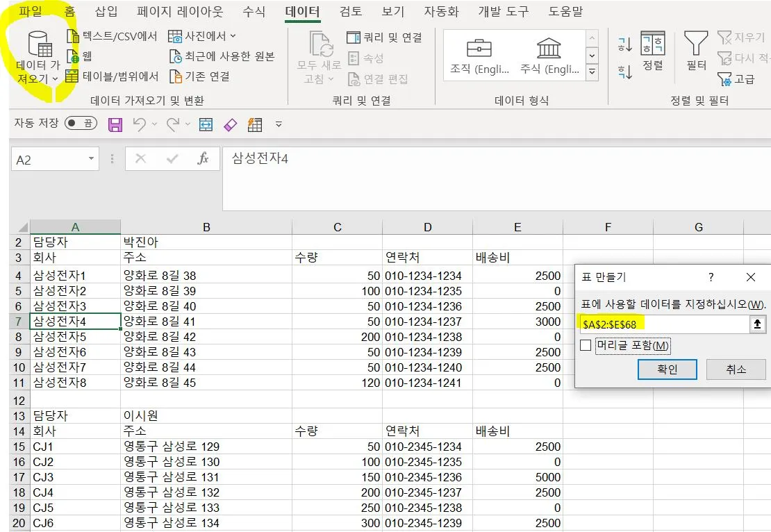Viewport: 771px width, 532px height.
Task: Select column D header
Action: point(427,227)
